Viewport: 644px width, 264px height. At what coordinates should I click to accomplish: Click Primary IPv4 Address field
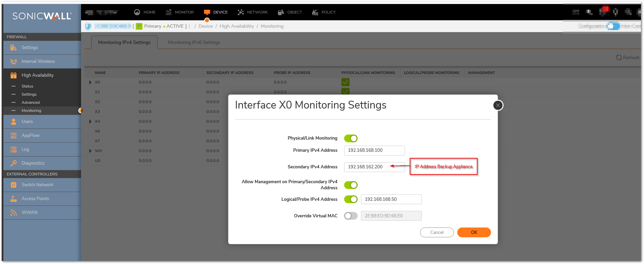point(374,150)
